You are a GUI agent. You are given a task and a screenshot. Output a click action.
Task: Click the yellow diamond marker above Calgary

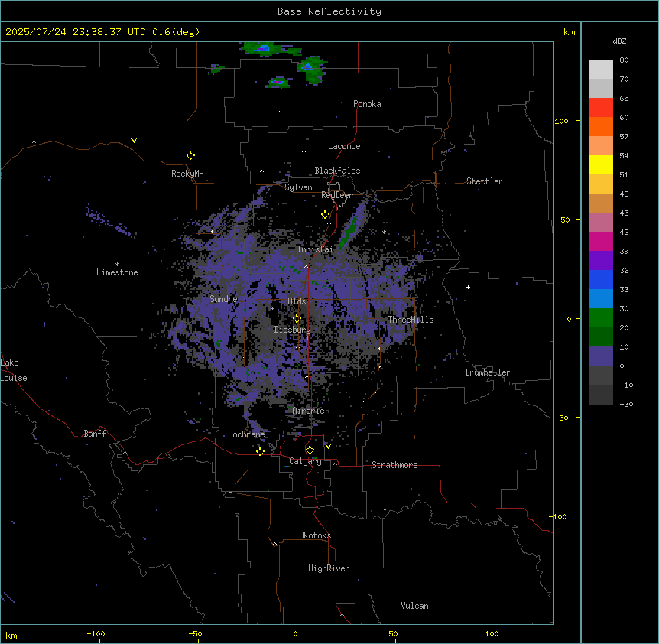[310, 450]
